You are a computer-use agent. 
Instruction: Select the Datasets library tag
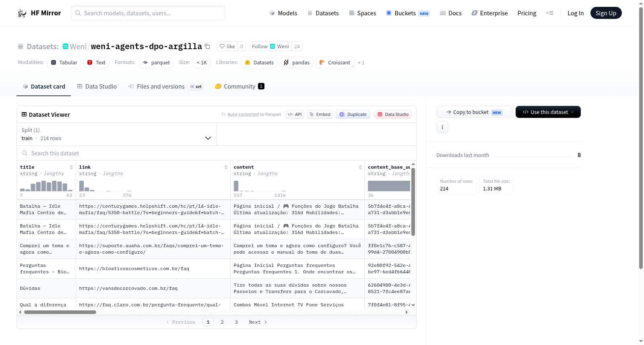[259, 62]
